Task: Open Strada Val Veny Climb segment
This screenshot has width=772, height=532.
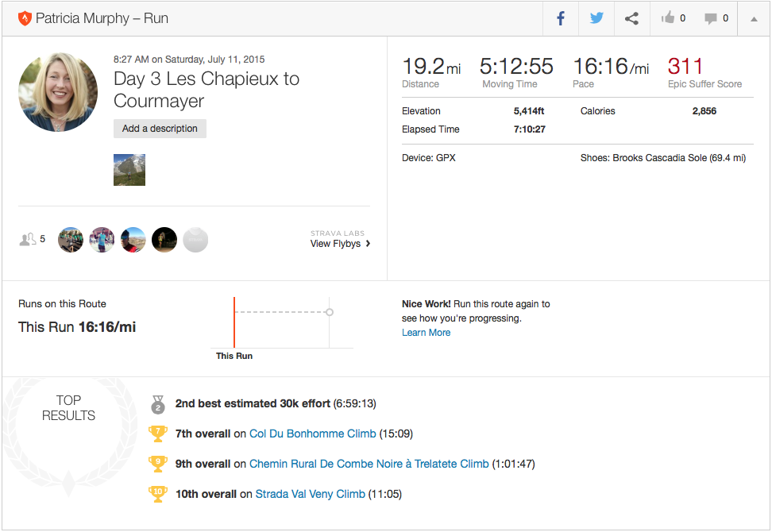Action: [310, 494]
